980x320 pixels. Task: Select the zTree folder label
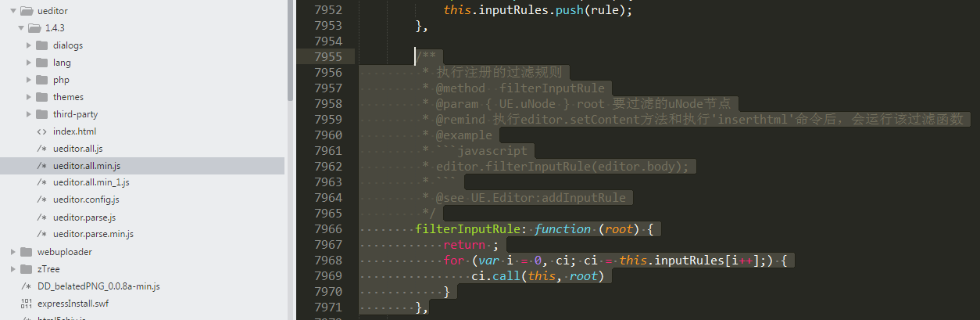click(x=48, y=269)
